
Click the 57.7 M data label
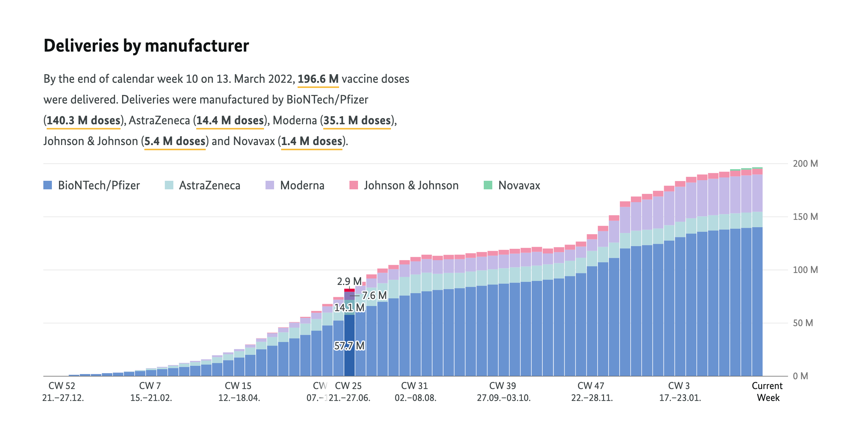349,346
